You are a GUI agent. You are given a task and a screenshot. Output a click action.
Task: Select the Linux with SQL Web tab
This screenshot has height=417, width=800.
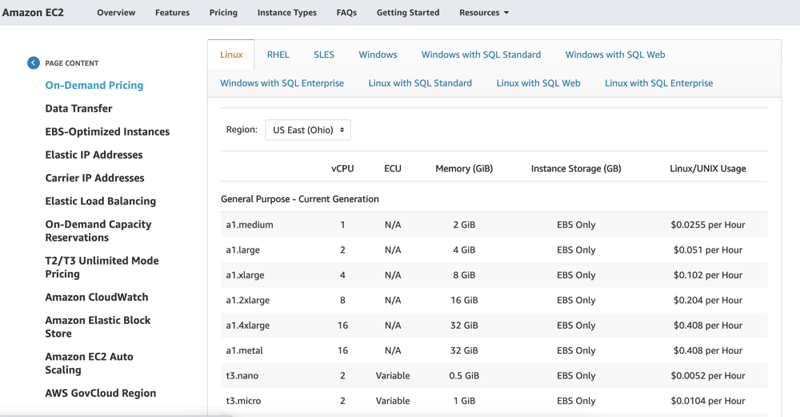(538, 83)
